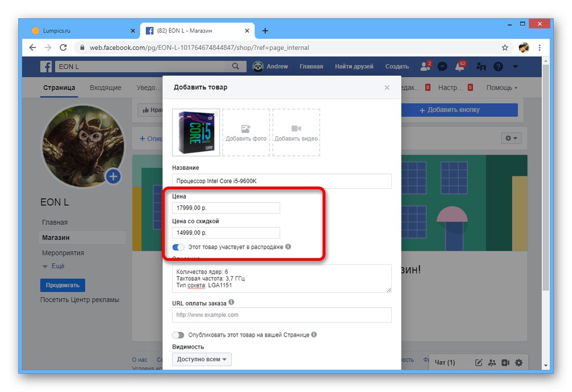Toggle Опубликовать этот товар на вашей Странице switch

tap(178, 335)
